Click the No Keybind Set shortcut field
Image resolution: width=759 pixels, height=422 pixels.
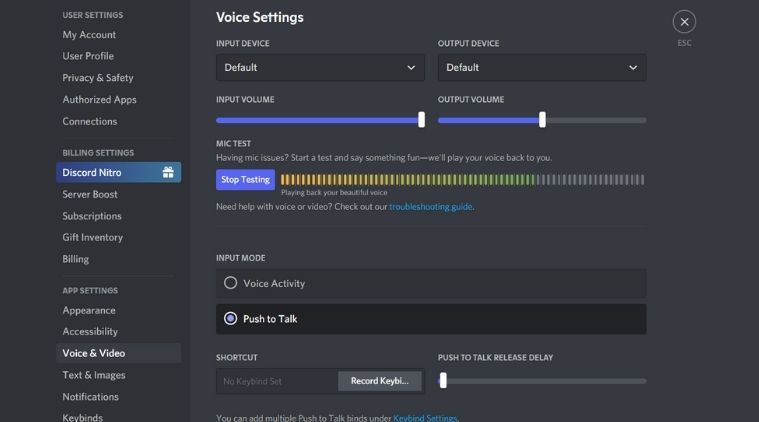coord(277,381)
